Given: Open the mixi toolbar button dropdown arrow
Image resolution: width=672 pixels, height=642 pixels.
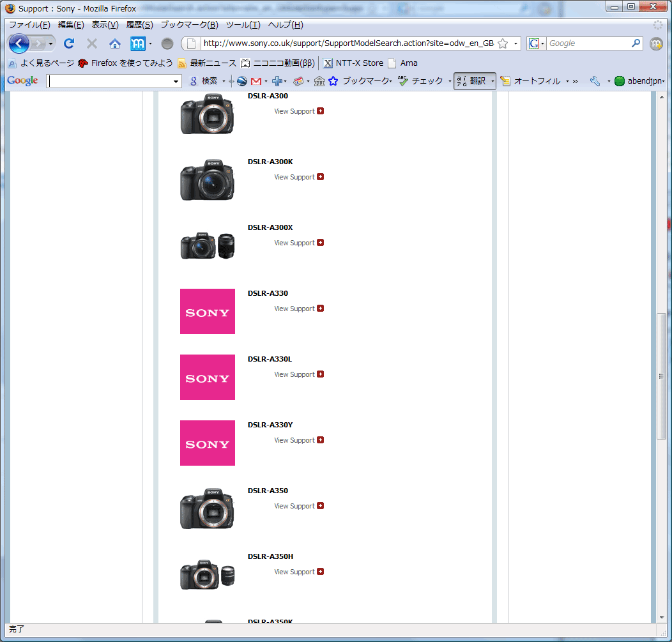Looking at the screenshot, I should [x=150, y=43].
